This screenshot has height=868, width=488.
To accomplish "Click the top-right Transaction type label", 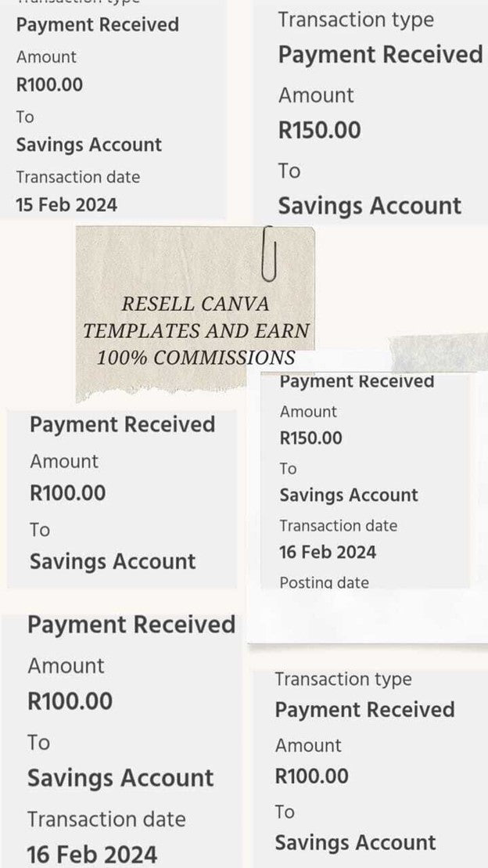I will 356,20.
